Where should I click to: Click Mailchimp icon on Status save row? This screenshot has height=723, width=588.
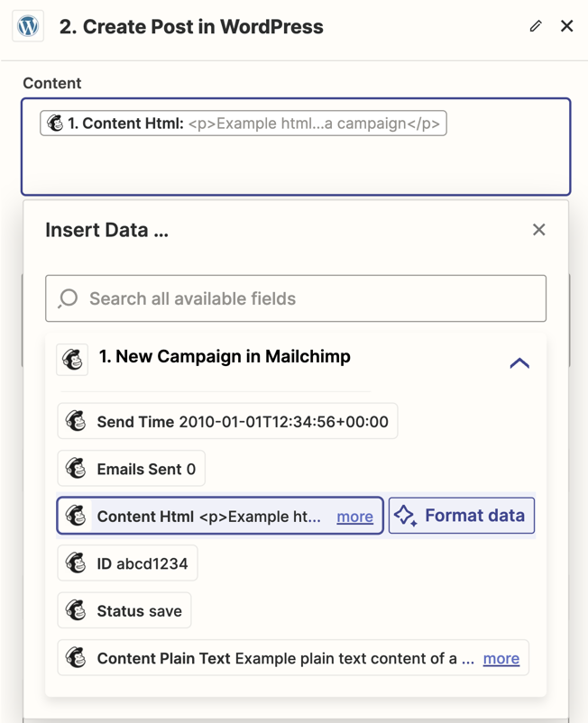point(77,610)
